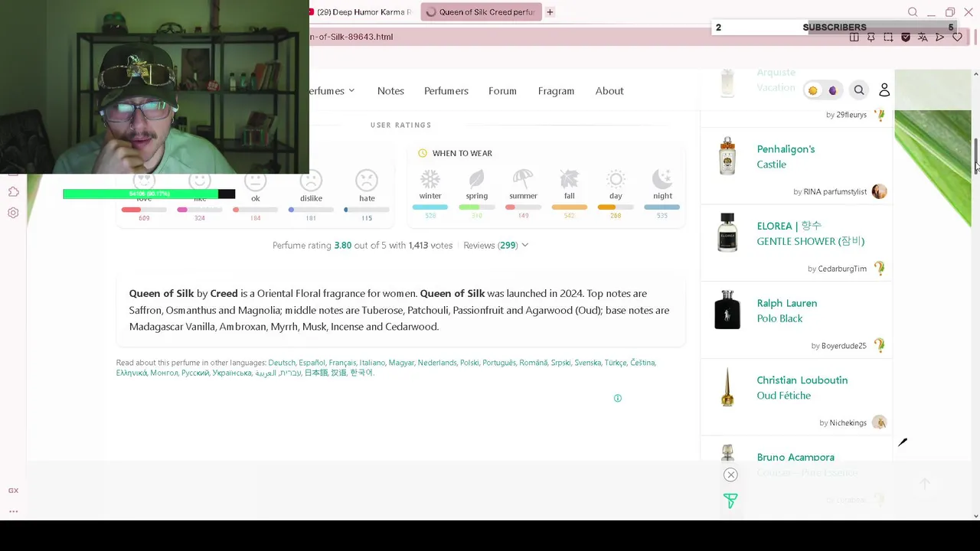Vote with the 'ok' face icon
This screenshot has width=980, height=551.
(255, 182)
